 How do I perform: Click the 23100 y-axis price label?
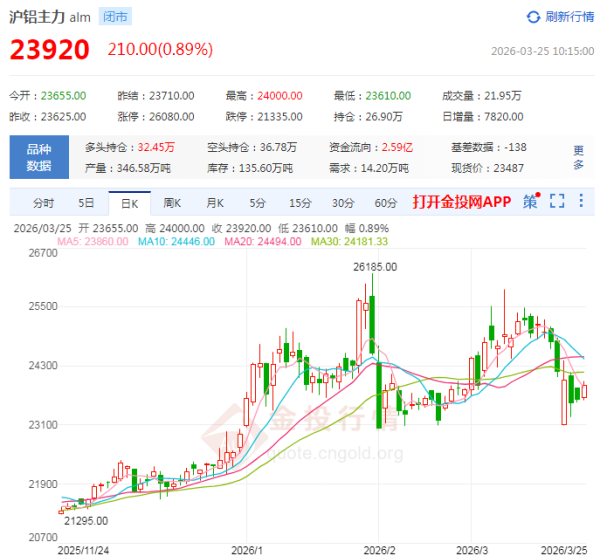[43, 425]
